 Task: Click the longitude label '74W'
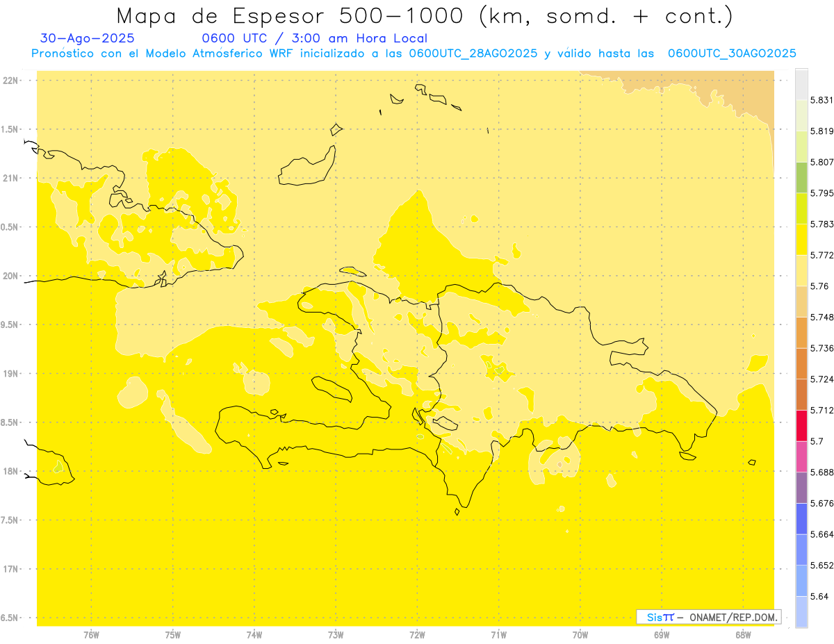point(254,635)
